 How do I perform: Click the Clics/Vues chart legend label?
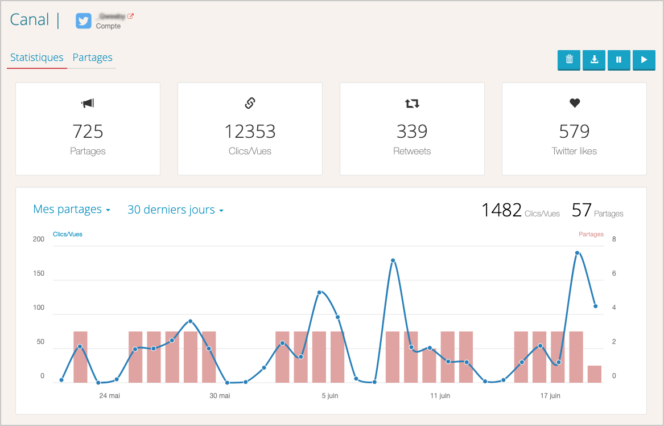[x=68, y=234]
